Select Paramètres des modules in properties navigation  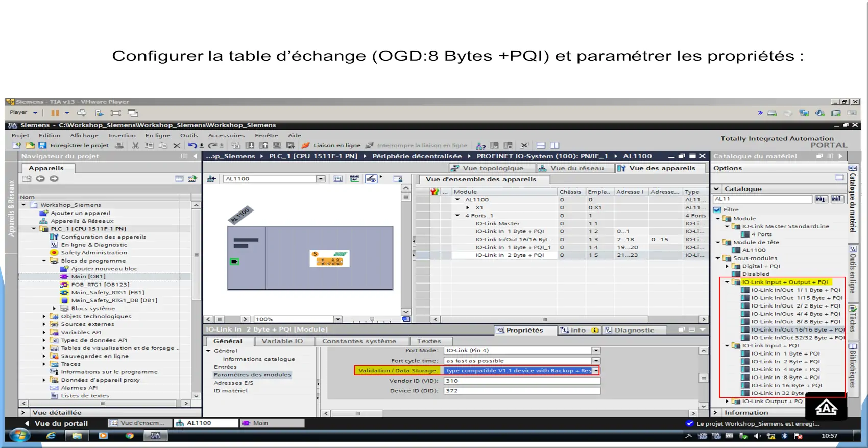click(x=252, y=375)
